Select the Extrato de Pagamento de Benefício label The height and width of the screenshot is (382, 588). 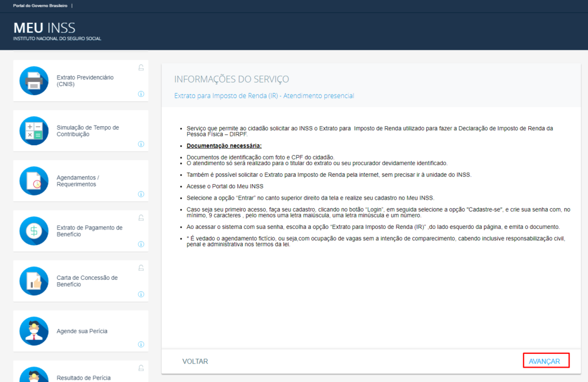[x=90, y=231]
